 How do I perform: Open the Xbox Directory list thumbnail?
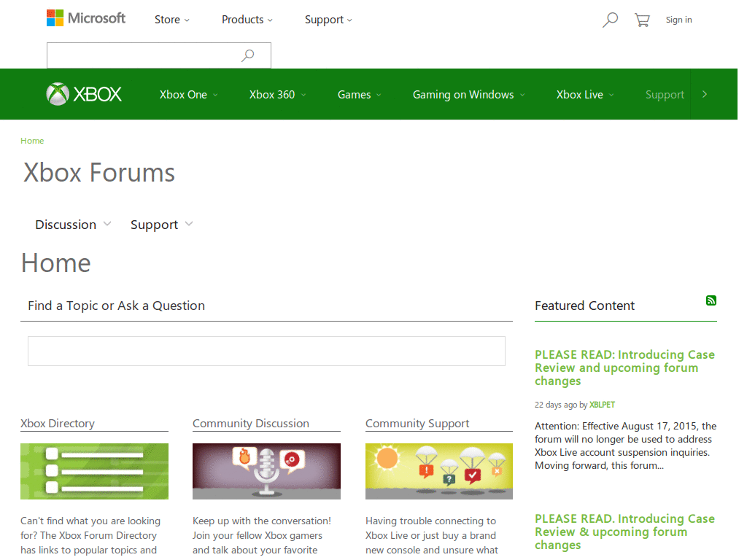(x=94, y=471)
